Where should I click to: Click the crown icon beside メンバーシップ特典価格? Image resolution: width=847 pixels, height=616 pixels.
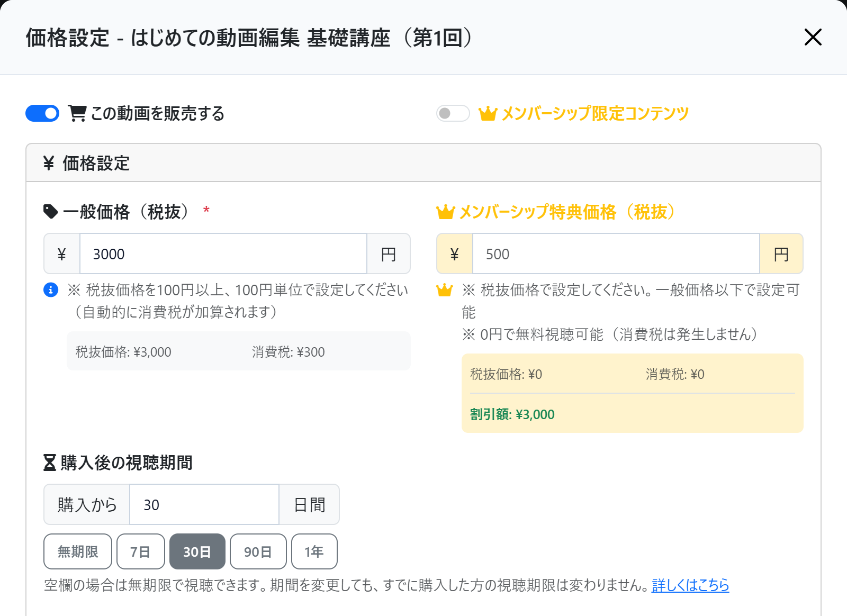[x=445, y=212]
